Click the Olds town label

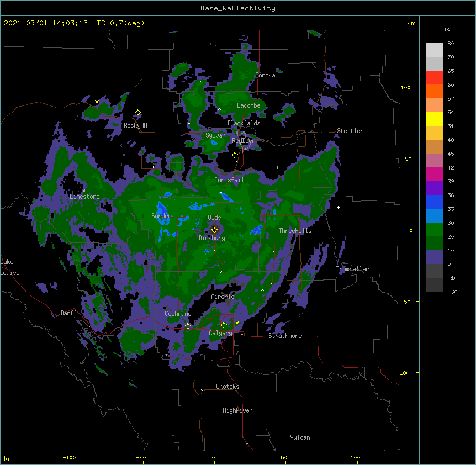pyautogui.click(x=214, y=218)
